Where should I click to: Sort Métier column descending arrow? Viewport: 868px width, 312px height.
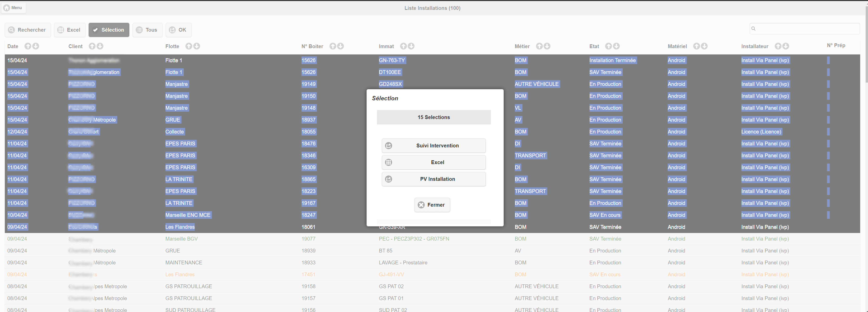[x=547, y=46]
